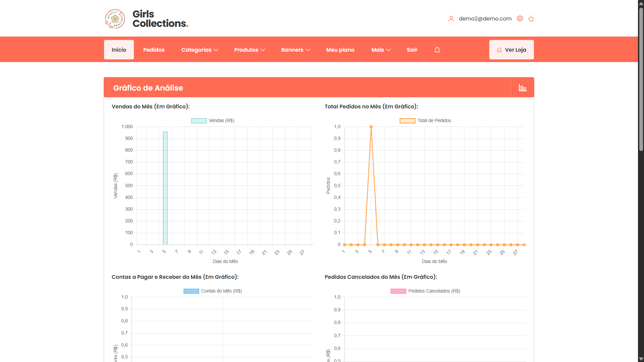This screenshot has width=644, height=362.
Task: Expand the Banners dropdown
Action: pos(295,49)
